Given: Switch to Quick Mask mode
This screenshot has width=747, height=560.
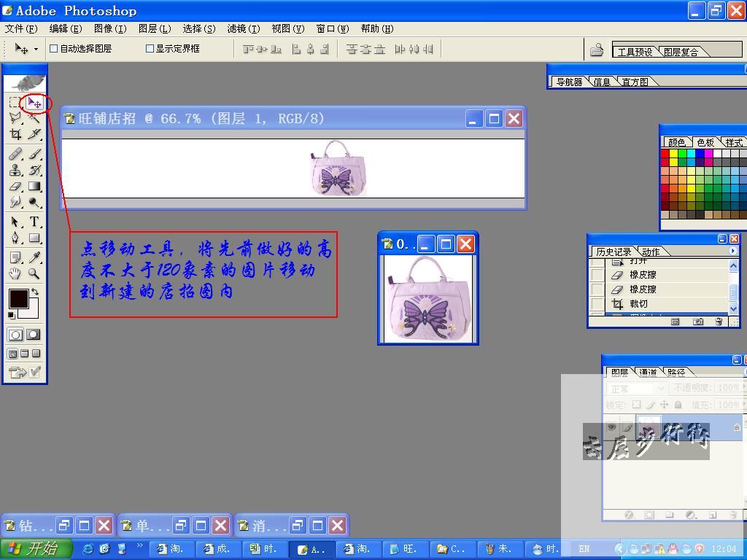Looking at the screenshot, I should point(34,335).
